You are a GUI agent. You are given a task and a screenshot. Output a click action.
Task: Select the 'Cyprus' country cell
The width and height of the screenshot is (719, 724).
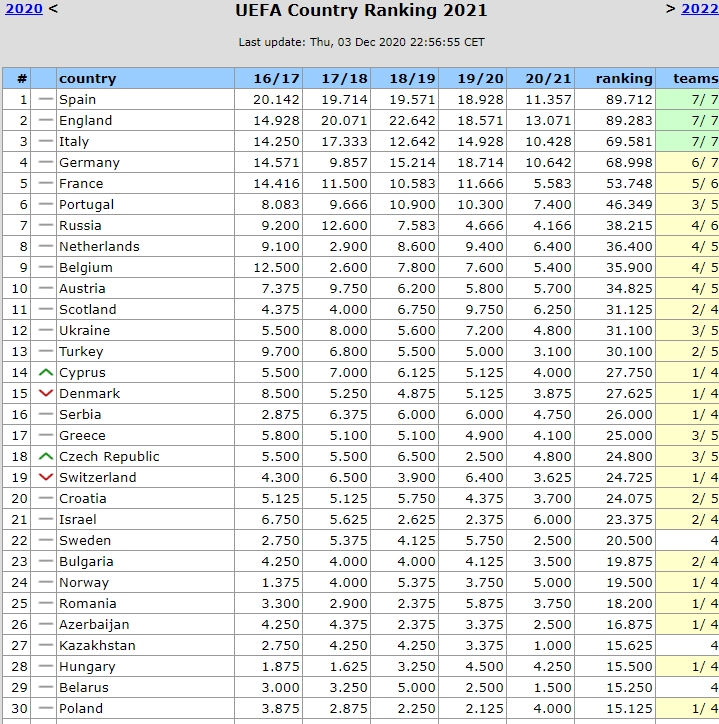coord(145,373)
